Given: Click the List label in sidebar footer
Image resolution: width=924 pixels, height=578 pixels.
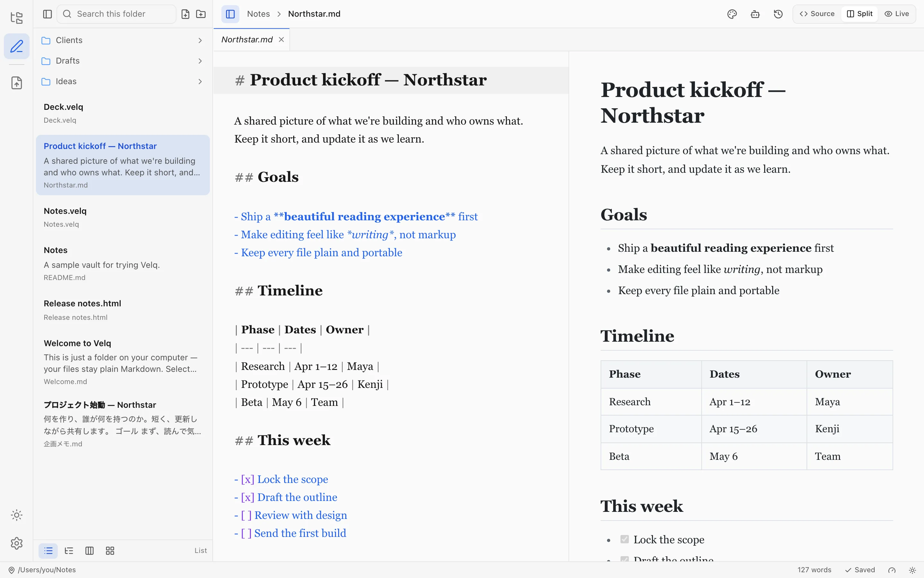Looking at the screenshot, I should coord(201,551).
